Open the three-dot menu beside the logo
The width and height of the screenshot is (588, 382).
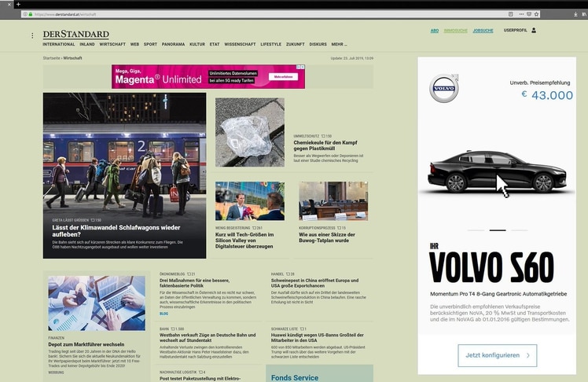tap(32, 35)
